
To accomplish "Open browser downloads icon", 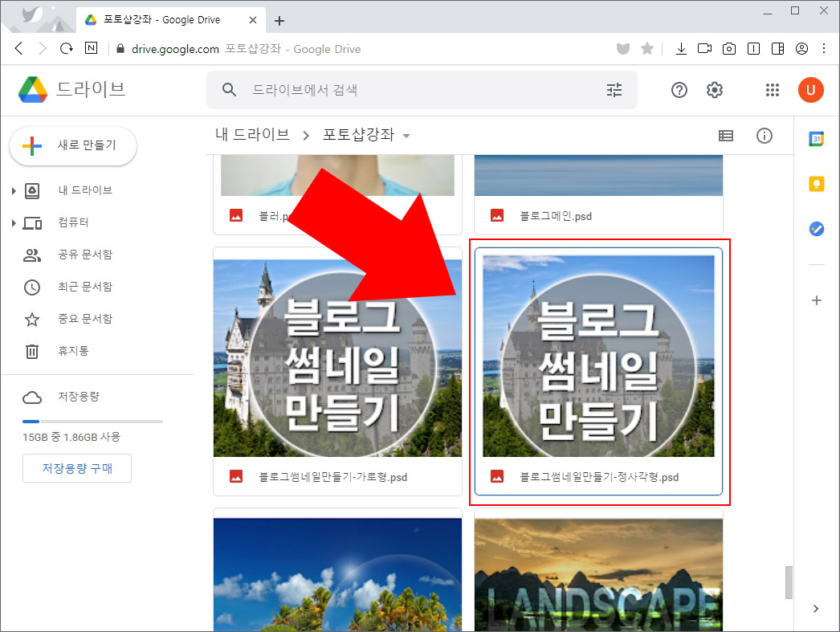I will 681,49.
